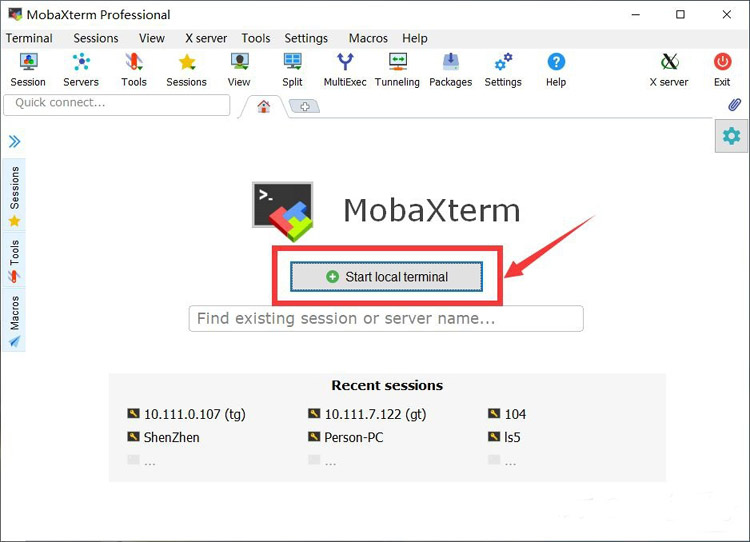
Task: Open the Sessions vertical sidebar tab
Action: (x=14, y=196)
